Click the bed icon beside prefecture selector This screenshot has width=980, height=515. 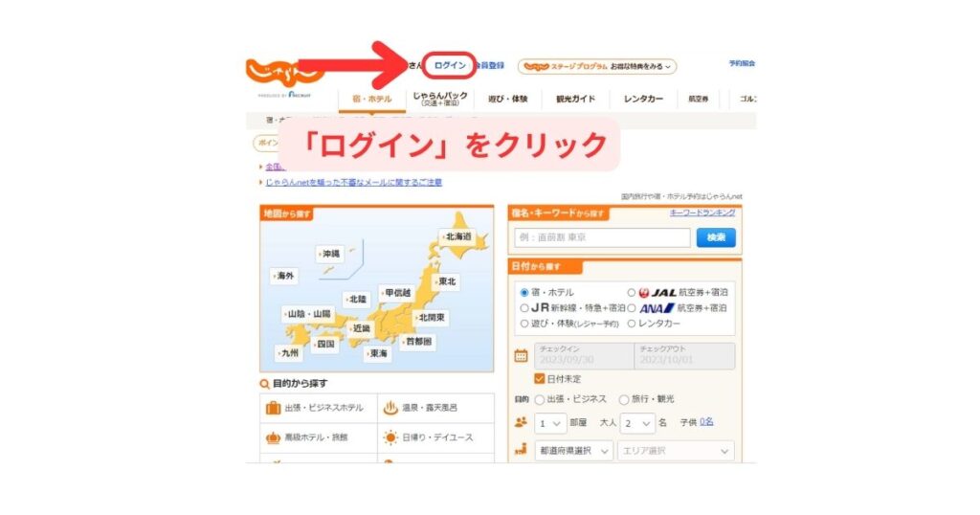(x=521, y=449)
